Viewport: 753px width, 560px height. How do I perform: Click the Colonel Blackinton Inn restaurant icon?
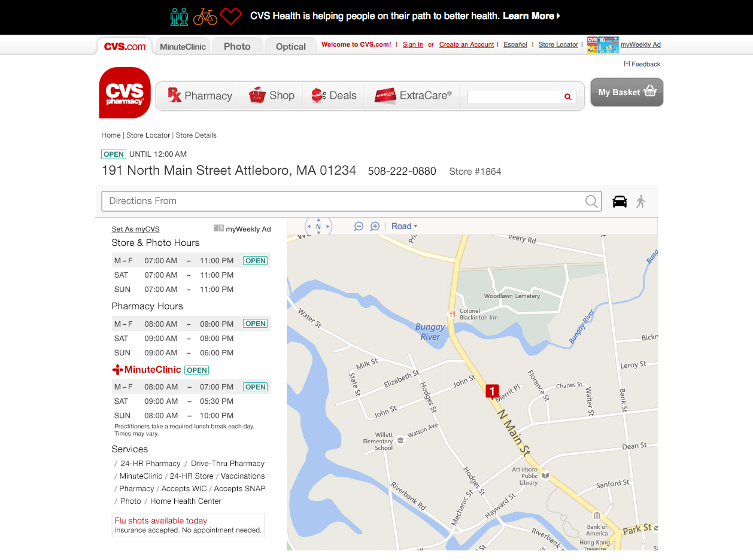[x=453, y=313]
